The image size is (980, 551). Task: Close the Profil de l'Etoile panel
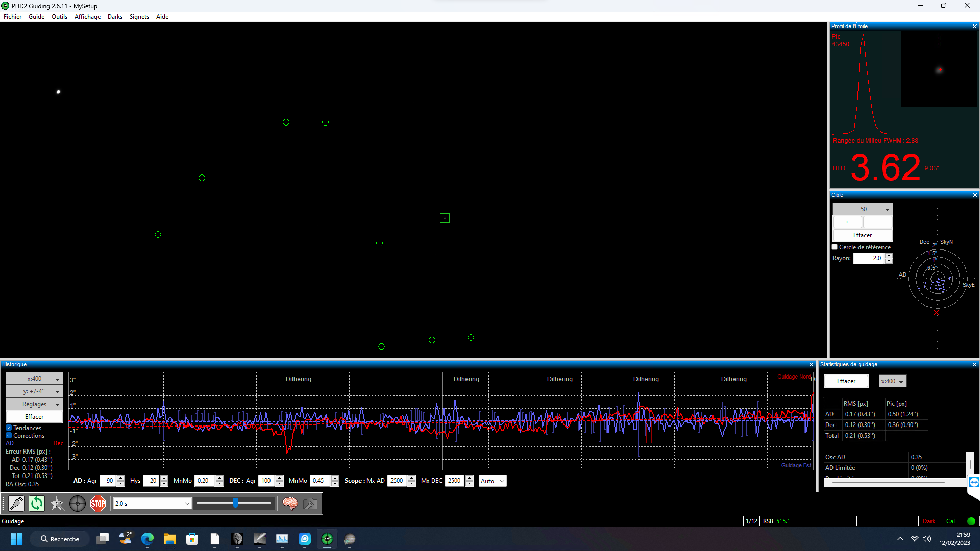[975, 26]
